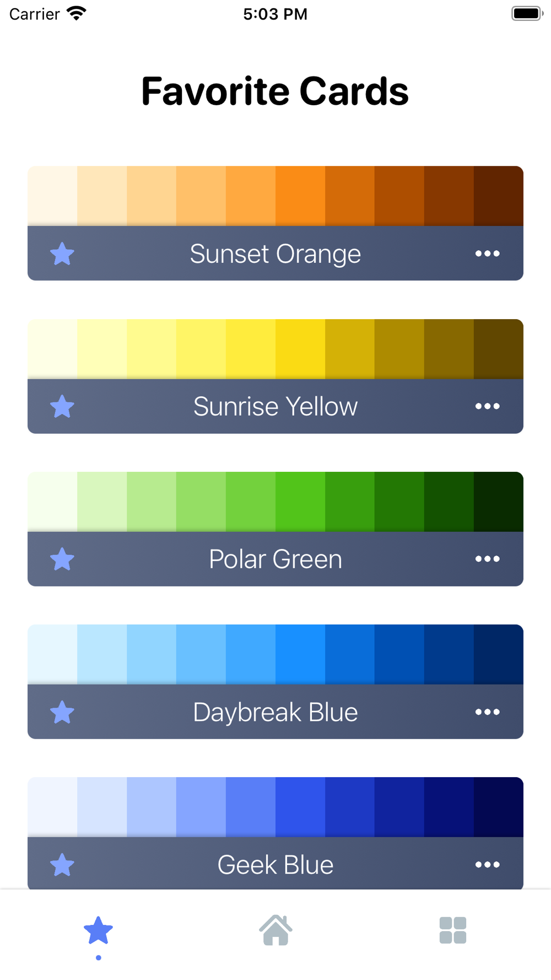Switch to the Home tab
The width and height of the screenshot is (551, 980).
pyautogui.click(x=275, y=930)
